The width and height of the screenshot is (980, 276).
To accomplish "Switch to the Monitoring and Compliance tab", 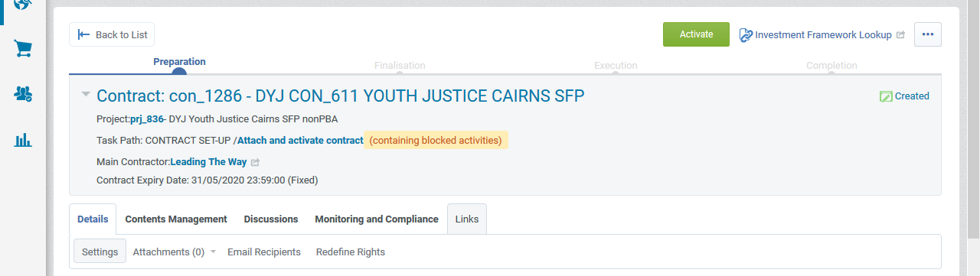I will pyautogui.click(x=377, y=219).
